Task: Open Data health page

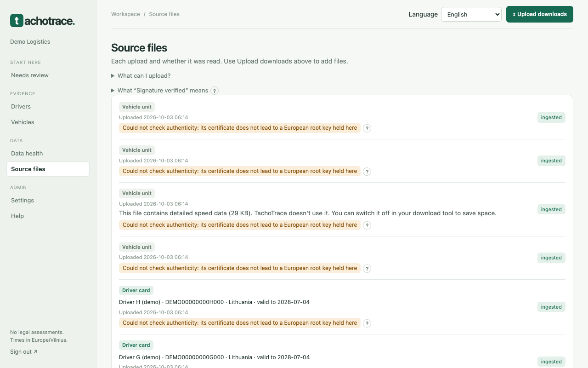Action: [48, 154]
